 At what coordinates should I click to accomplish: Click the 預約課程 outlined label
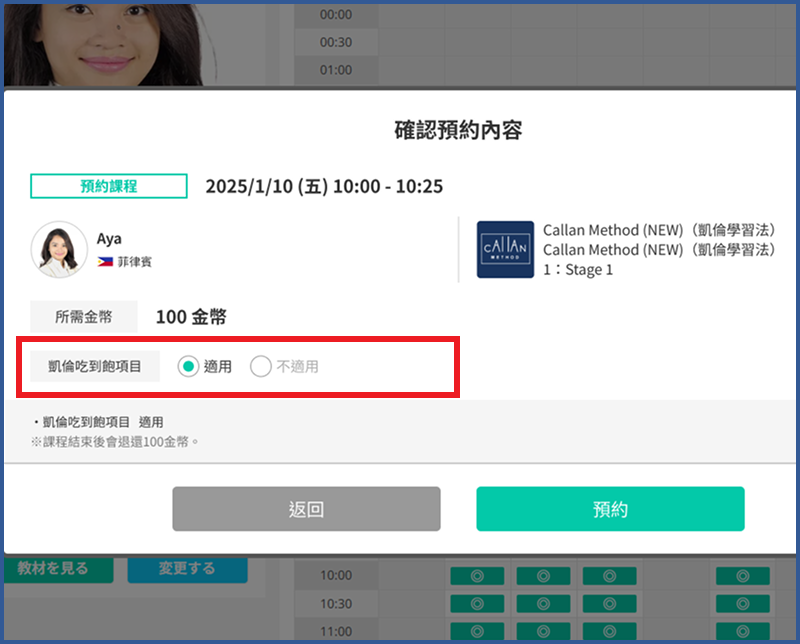[109, 186]
